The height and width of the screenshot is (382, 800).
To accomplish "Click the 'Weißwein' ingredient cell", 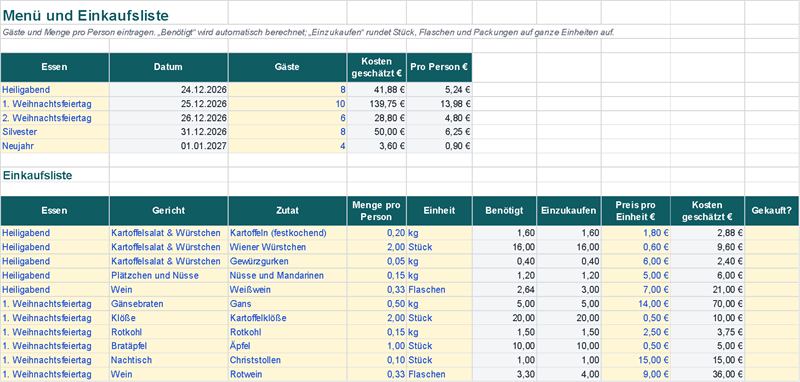I will point(288,290).
